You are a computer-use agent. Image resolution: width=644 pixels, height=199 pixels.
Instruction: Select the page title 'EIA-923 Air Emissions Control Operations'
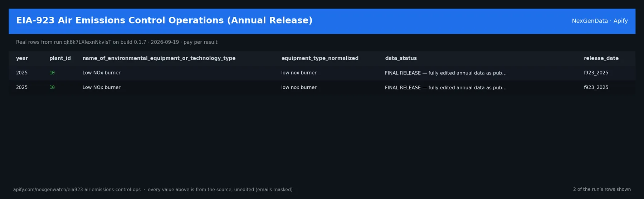(x=120, y=20)
